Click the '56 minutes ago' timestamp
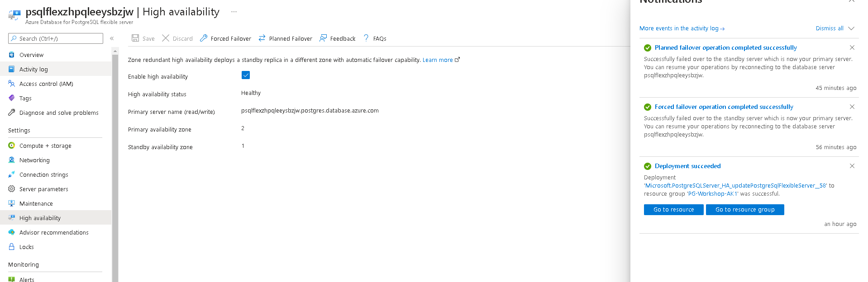Image resolution: width=868 pixels, height=282 pixels. [x=836, y=147]
